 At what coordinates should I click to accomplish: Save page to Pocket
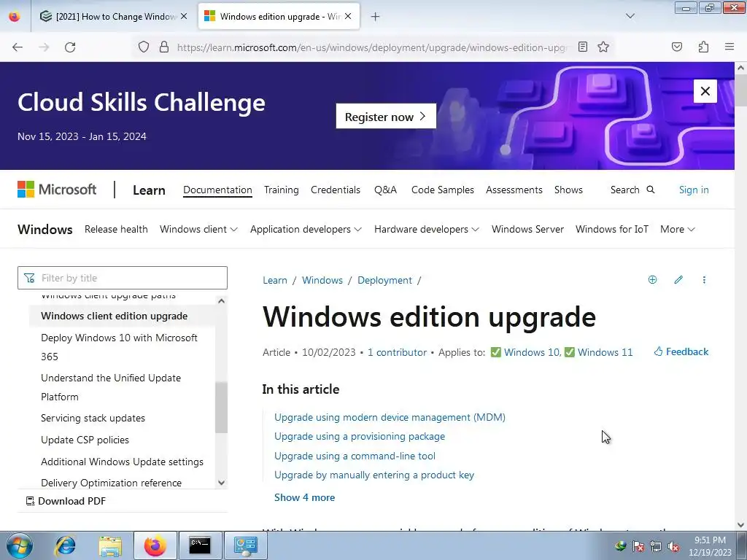[x=677, y=47]
